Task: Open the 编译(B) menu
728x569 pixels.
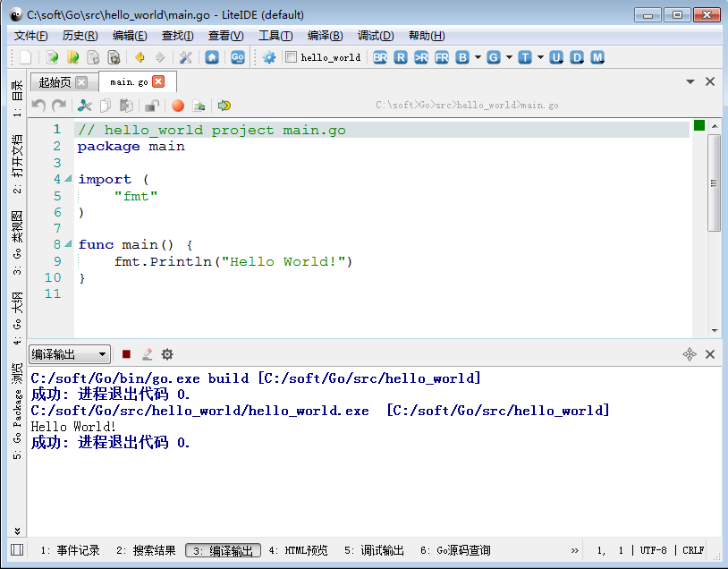Action: pos(325,36)
